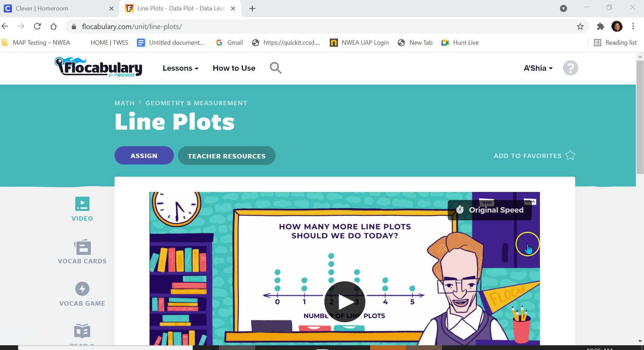The width and height of the screenshot is (644, 350).
Task: Toggle the bookmark star in address bar
Action: [580, 26]
